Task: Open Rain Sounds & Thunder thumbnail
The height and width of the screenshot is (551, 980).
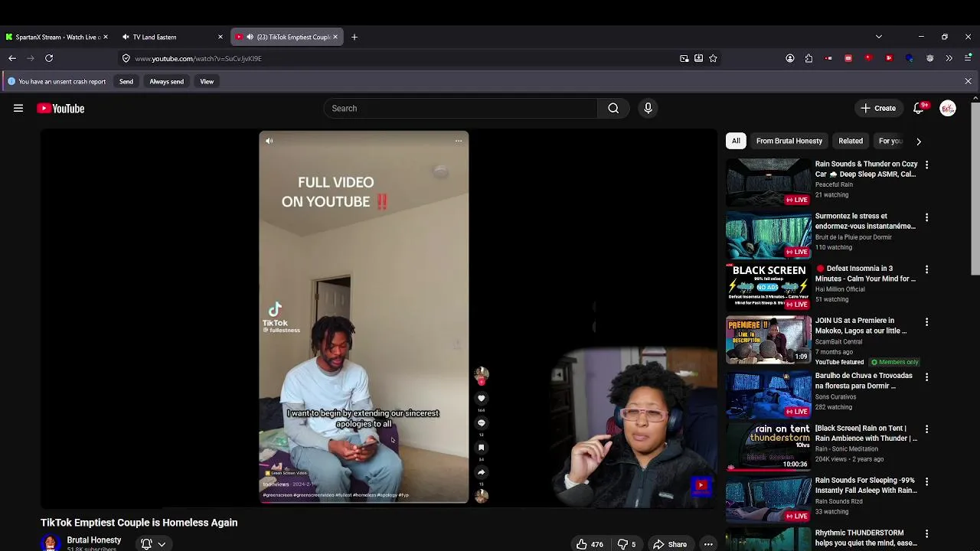Action: pyautogui.click(x=768, y=182)
